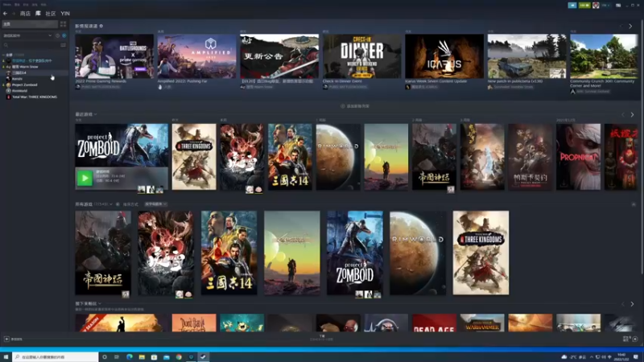Play Project Zomboid with green play button
Image resolution: width=644 pixels, height=362 pixels.
coord(85,178)
